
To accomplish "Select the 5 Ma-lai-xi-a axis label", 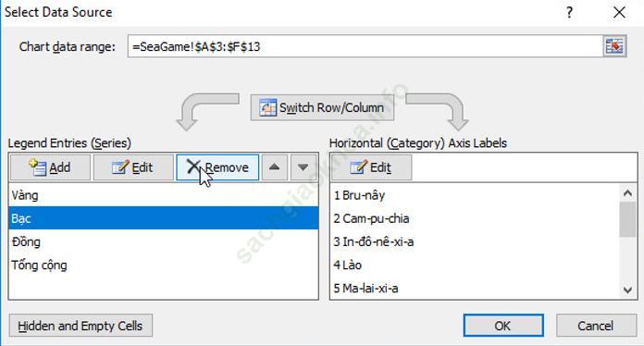I will (476, 288).
